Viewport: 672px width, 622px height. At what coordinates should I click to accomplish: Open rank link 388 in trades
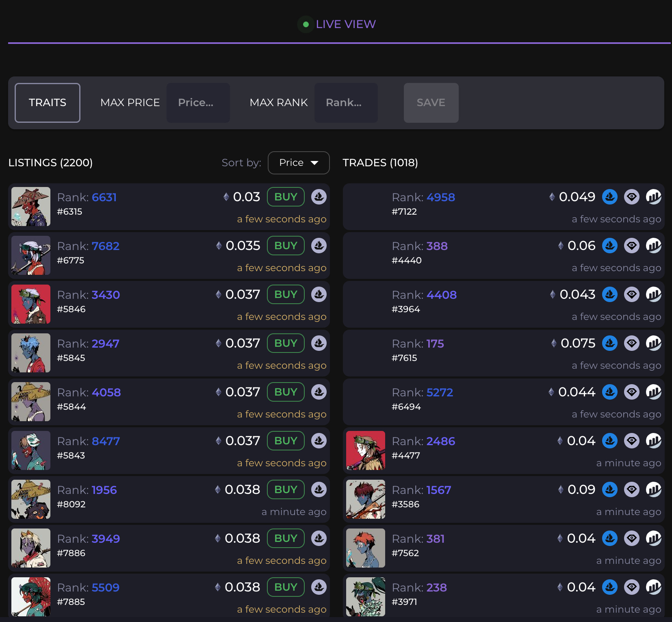[x=437, y=246]
